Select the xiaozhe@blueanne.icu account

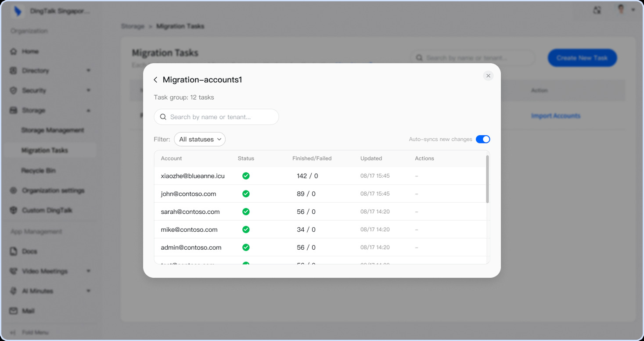(x=193, y=176)
